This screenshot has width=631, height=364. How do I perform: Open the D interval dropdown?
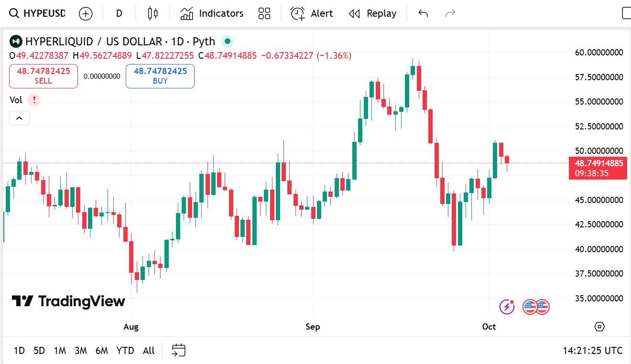click(x=119, y=13)
